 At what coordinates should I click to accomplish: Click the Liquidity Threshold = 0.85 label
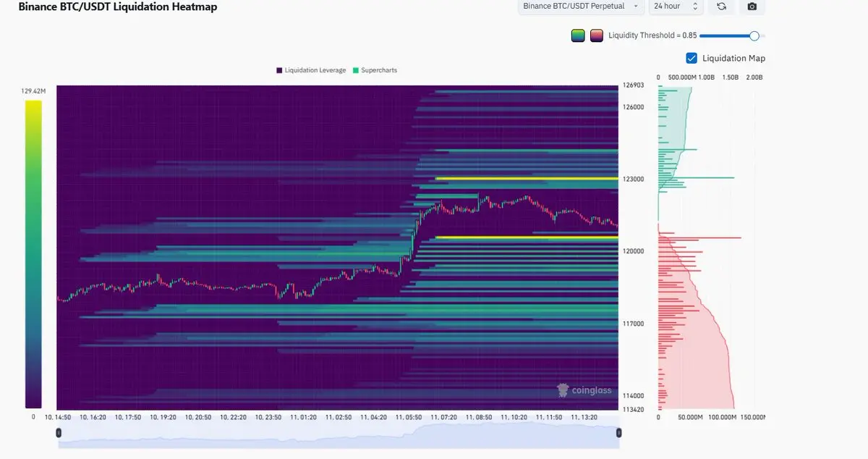point(653,35)
